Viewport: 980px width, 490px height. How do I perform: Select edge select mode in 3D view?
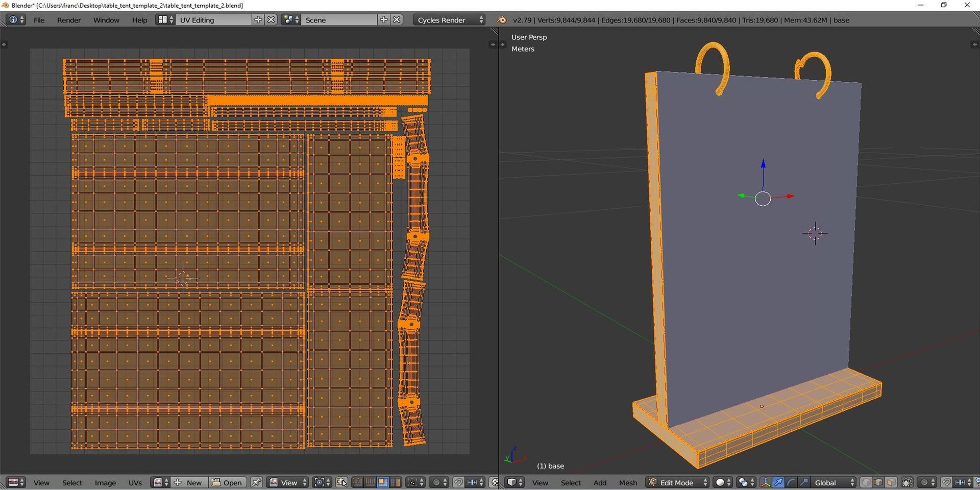pos(878,482)
